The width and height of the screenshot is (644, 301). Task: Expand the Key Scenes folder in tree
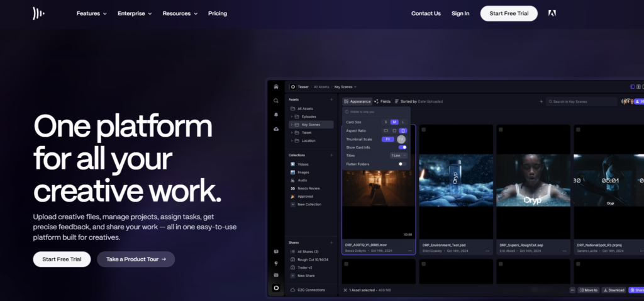coord(292,125)
